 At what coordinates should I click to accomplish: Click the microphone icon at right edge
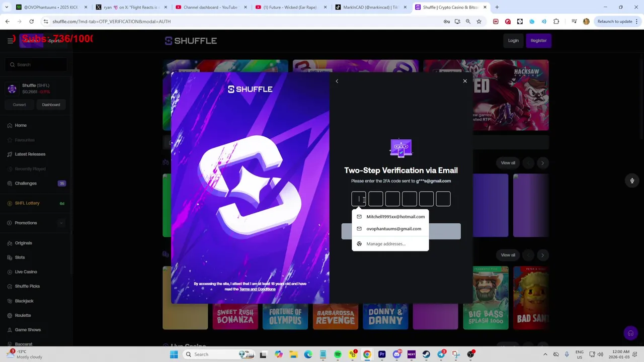pyautogui.click(x=632, y=180)
